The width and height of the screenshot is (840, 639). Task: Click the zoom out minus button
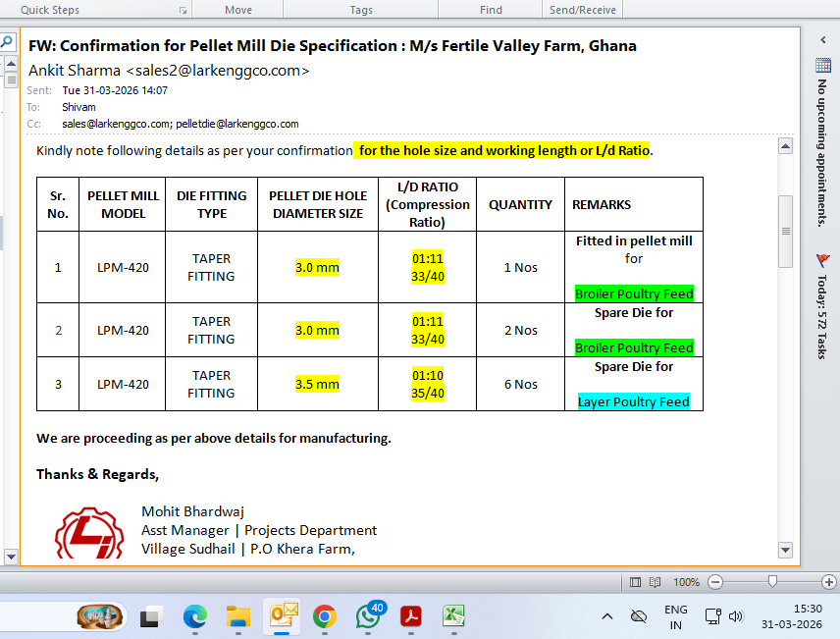714,582
